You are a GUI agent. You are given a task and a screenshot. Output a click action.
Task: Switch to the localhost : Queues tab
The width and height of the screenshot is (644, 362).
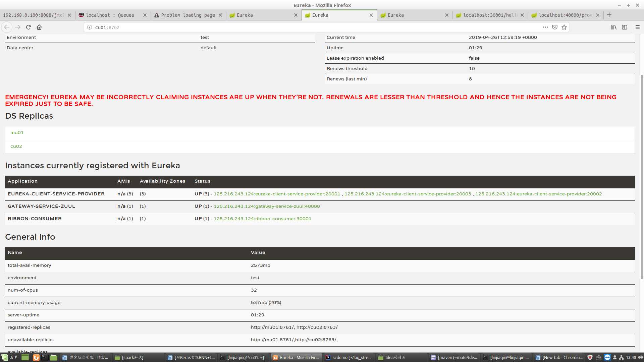tap(110, 15)
